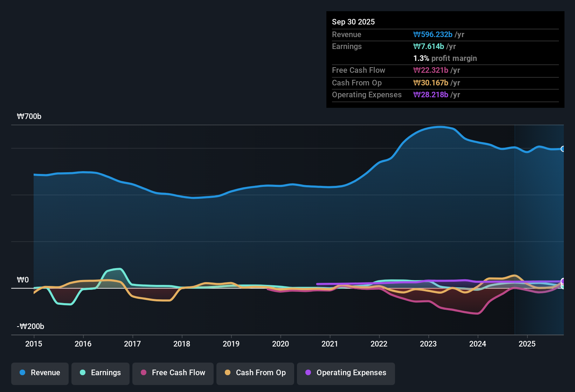This screenshot has height=392, width=575.
Task: Open the Sep 30 2025 tooltip header
Action: pos(353,22)
